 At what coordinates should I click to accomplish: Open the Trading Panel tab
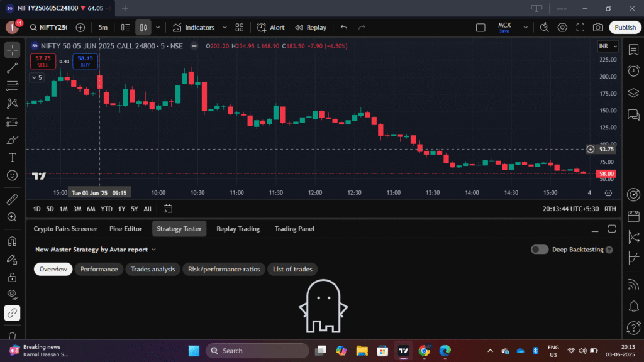[x=294, y=229]
